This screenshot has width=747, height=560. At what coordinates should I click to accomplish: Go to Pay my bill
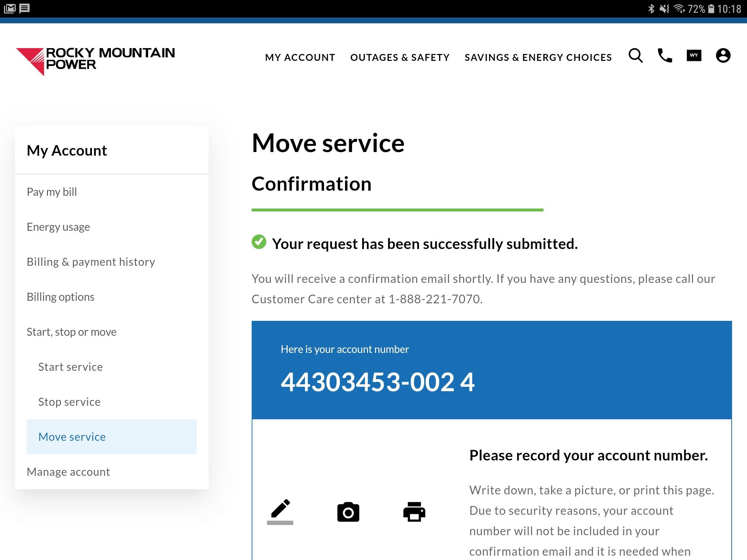[52, 192]
